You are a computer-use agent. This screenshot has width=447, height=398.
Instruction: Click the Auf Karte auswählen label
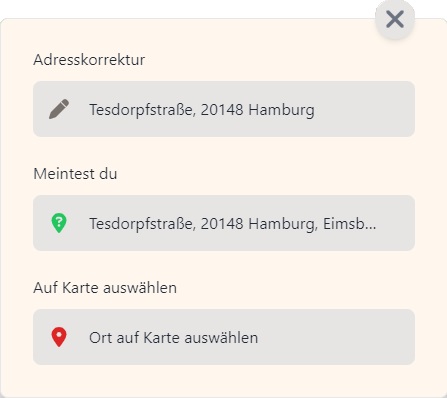pos(105,288)
